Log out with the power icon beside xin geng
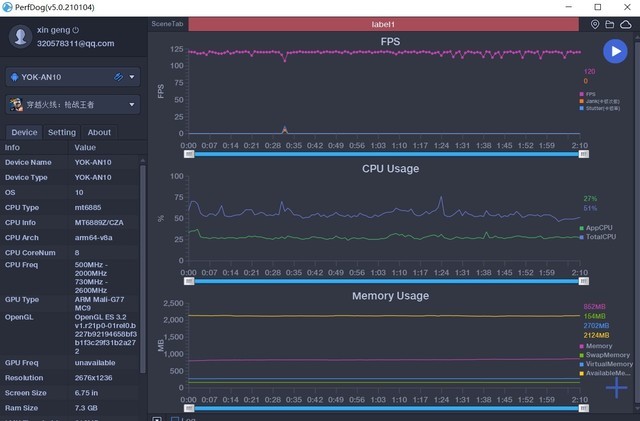Image resolution: width=640 pixels, height=421 pixels. pos(76,30)
